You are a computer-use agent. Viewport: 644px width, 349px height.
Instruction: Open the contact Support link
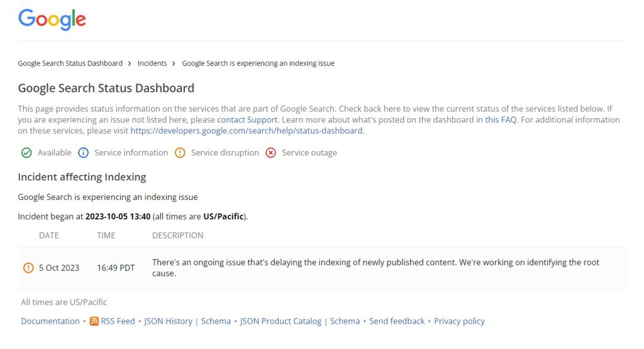247,120
